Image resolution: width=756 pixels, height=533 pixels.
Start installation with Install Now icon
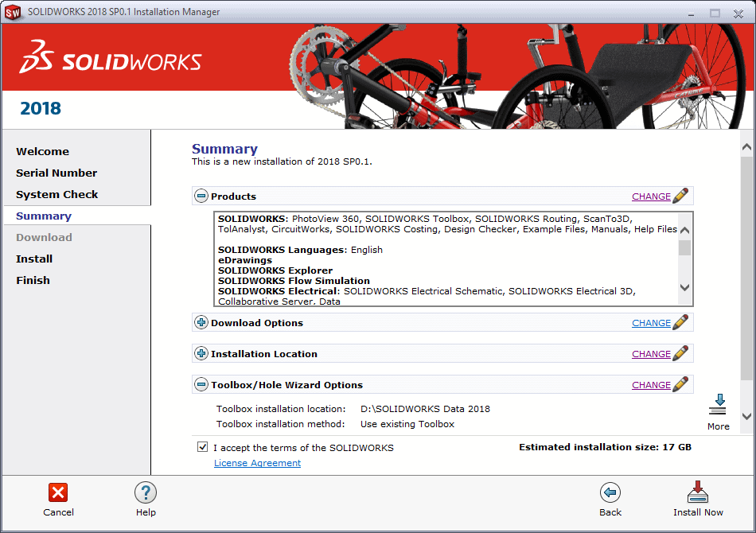[x=698, y=492]
